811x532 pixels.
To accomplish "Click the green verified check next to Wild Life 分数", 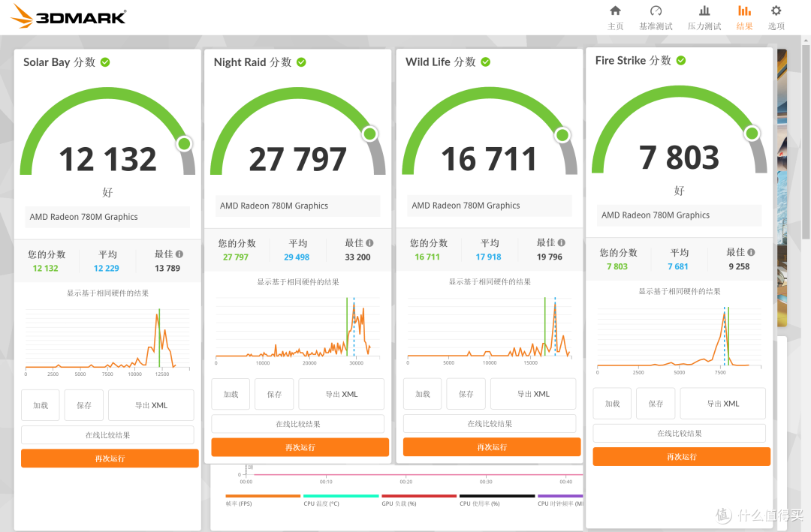I will coord(486,62).
